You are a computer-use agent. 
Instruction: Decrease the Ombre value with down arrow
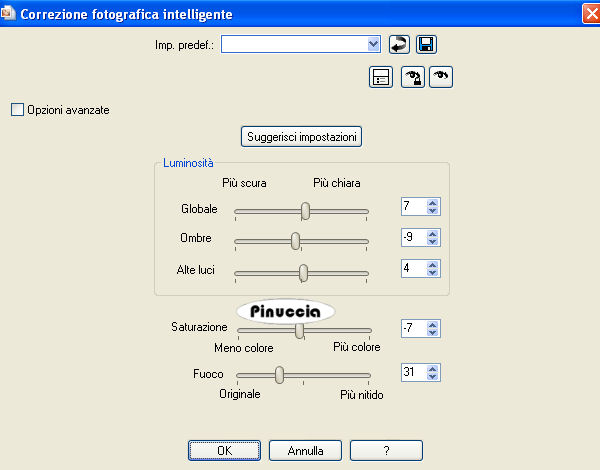(x=433, y=243)
